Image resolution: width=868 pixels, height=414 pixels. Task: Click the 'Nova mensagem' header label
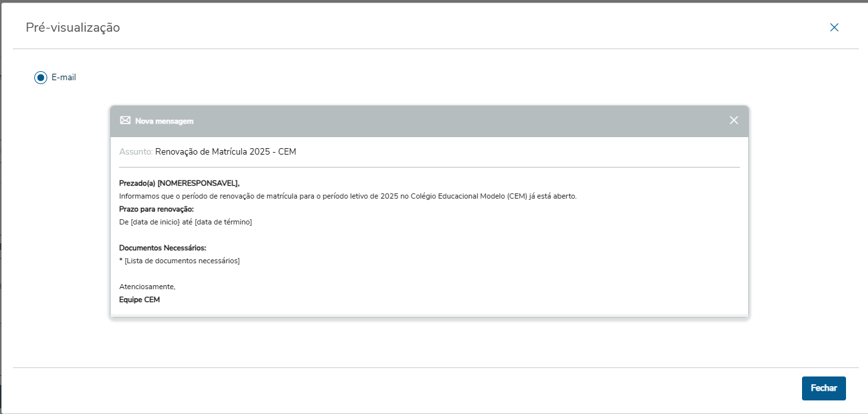(164, 121)
